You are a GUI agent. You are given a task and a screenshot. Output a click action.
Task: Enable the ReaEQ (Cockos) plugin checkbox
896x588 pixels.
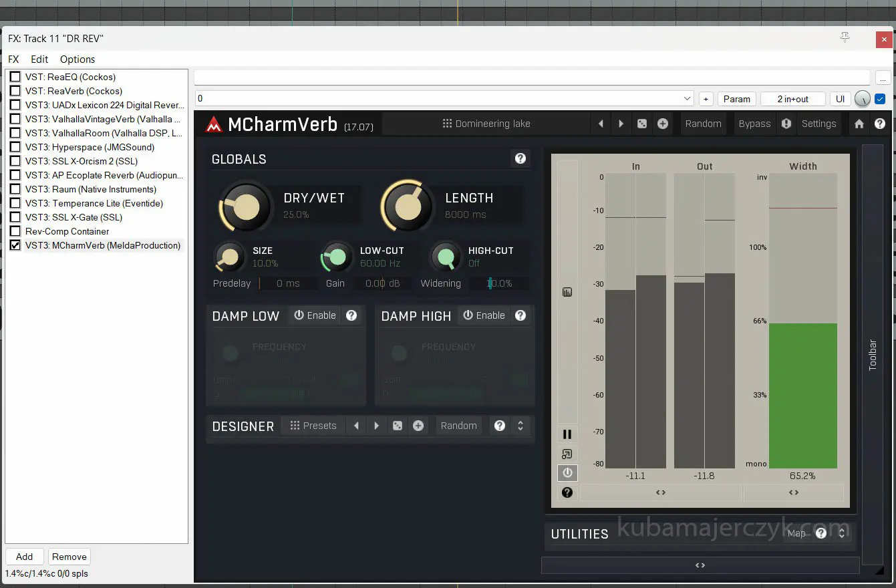(15, 77)
